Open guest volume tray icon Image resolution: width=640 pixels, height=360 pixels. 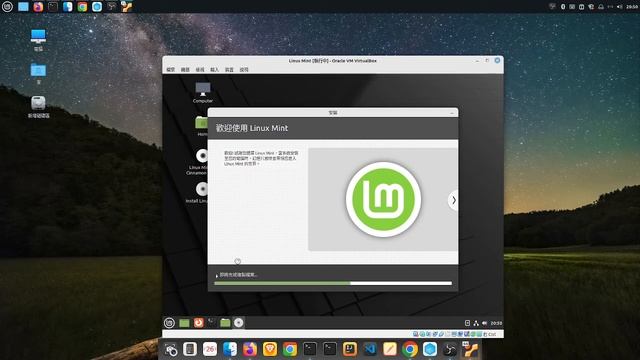pyautogui.click(x=484, y=323)
